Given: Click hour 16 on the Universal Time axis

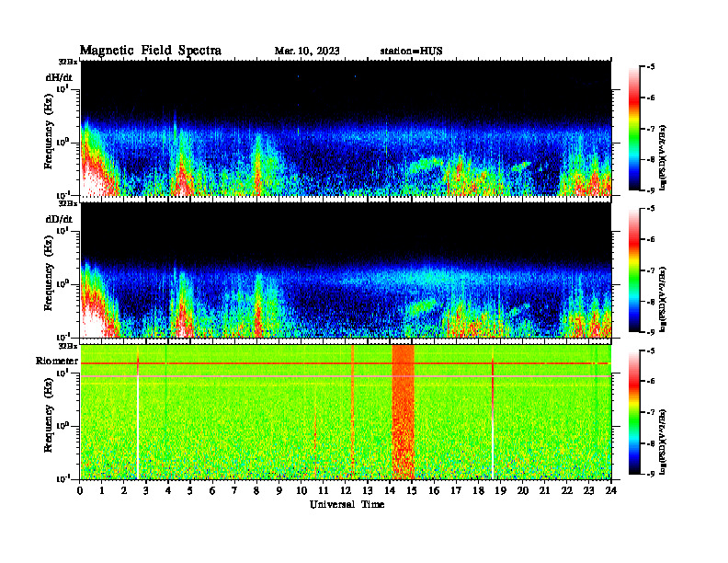Looking at the screenshot, I should coord(434,491).
